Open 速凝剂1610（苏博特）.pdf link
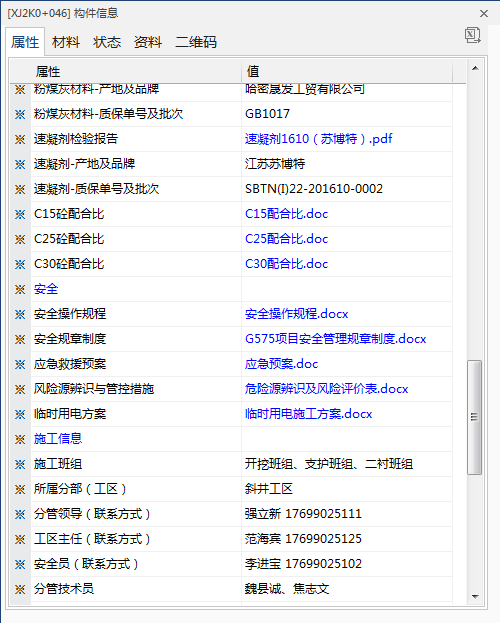Viewport: 500px width, 623px height. click(318, 139)
